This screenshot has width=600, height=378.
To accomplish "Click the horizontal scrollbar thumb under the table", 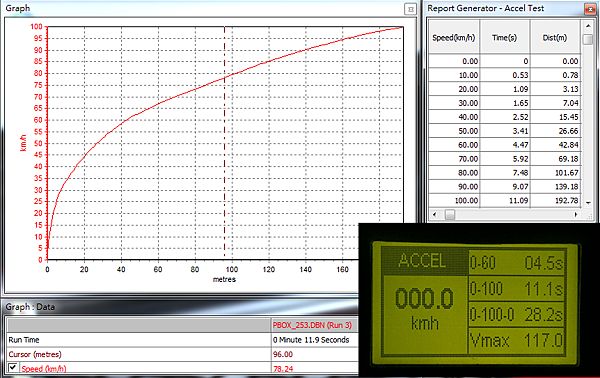I will tap(450, 215).
